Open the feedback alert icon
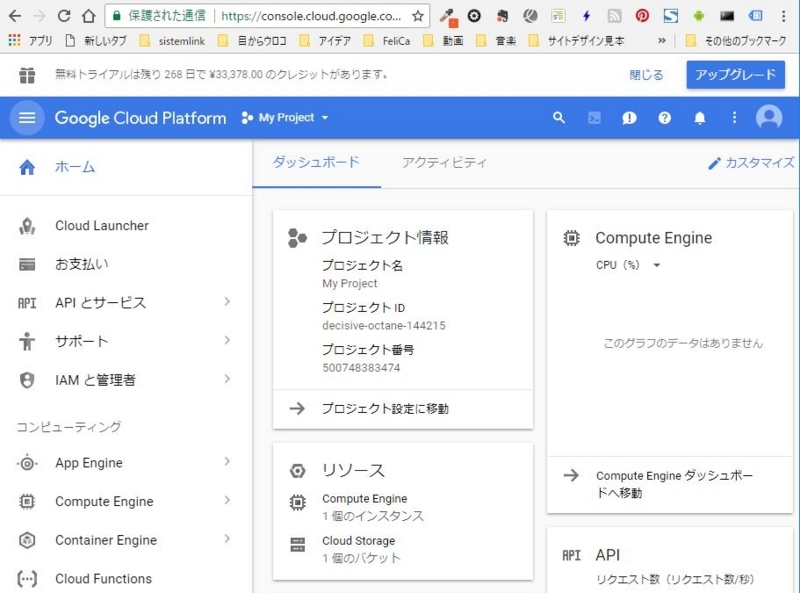Screen dimensions: 800x593 tap(629, 118)
